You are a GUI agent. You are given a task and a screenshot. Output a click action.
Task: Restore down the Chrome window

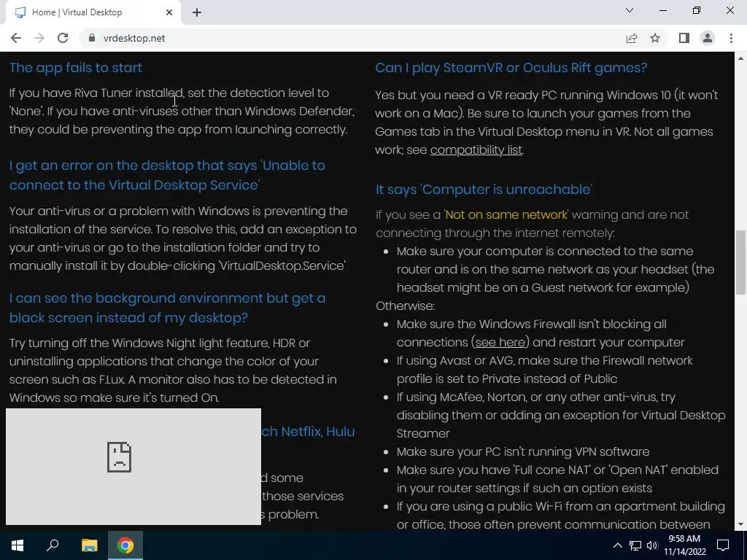[x=697, y=10]
